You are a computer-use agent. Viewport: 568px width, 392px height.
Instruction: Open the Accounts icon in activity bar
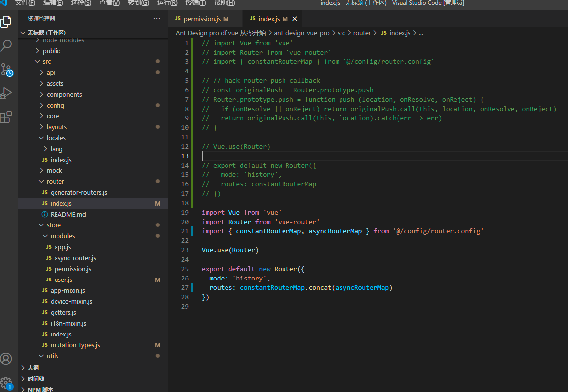(x=6, y=359)
